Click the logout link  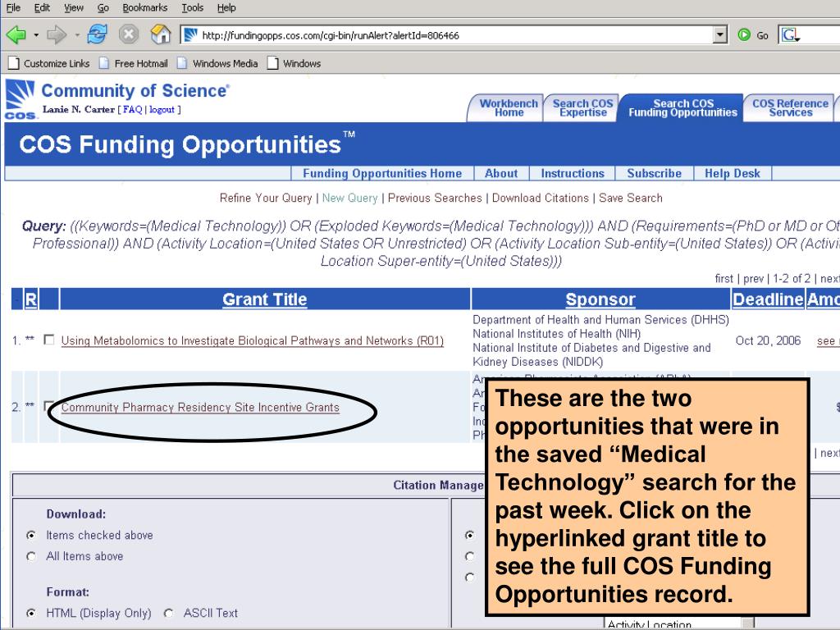pos(162,109)
